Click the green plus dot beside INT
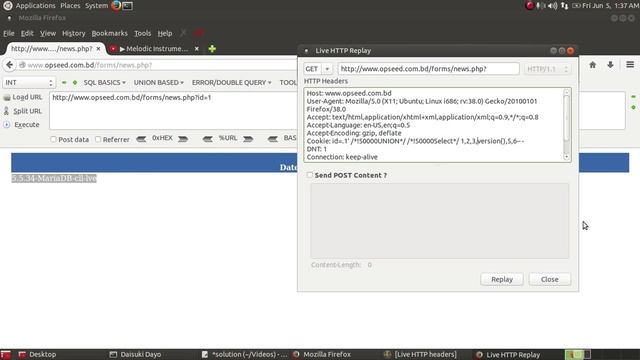The height and width of the screenshot is (360, 640). tap(75, 82)
